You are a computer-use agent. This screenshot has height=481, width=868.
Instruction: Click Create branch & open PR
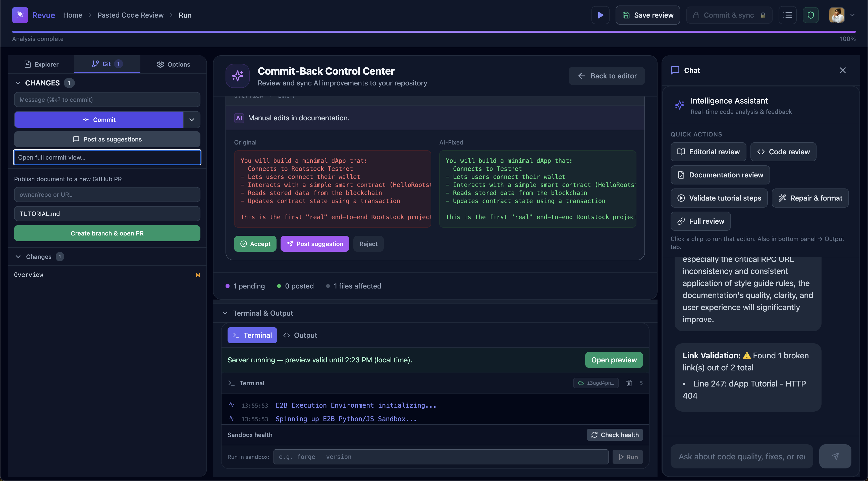(107, 233)
